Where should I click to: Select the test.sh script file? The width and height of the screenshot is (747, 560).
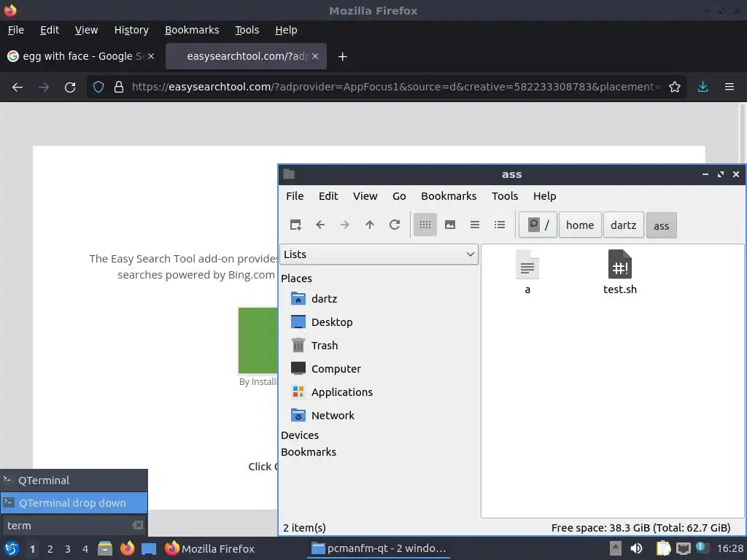[620, 272]
